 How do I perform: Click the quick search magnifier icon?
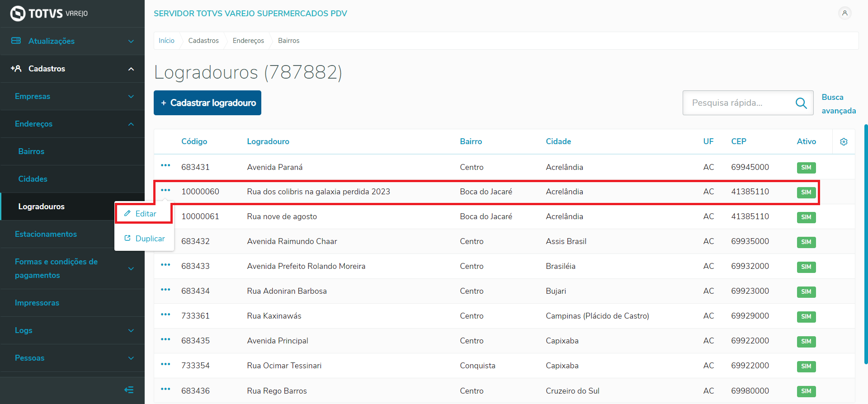[x=801, y=103]
